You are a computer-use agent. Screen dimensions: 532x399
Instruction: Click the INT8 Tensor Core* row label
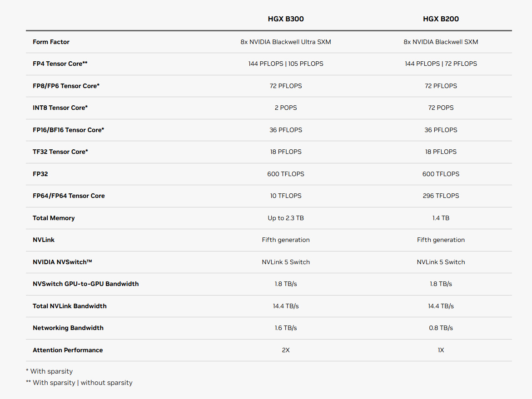[60, 108]
